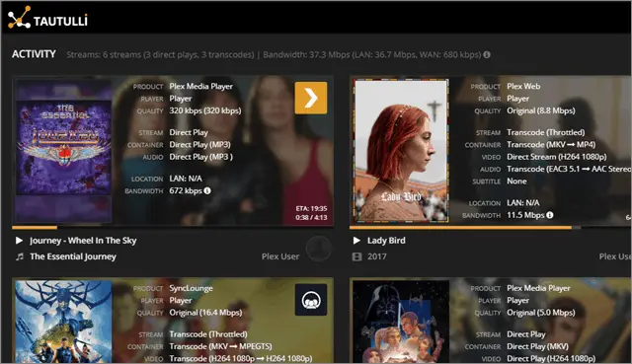The width and height of the screenshot is (632, 364).
Task: Open the Thor Ragnarok poster thumbnail
Action: 63,322
